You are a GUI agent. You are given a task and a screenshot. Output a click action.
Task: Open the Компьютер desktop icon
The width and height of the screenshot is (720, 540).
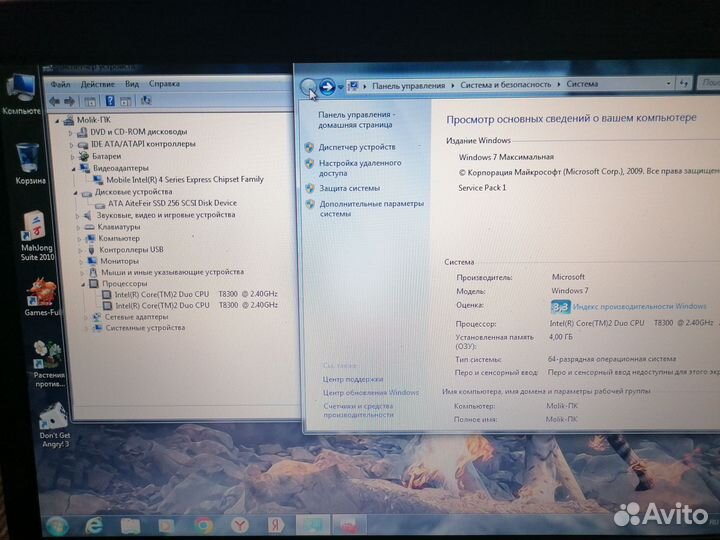[x=22, y=95]
